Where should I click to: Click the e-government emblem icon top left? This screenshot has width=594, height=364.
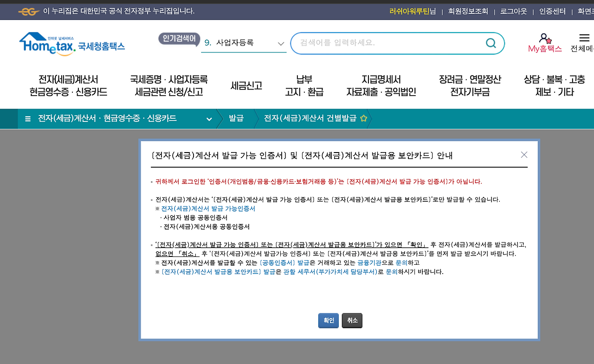(x=28, y=10)
